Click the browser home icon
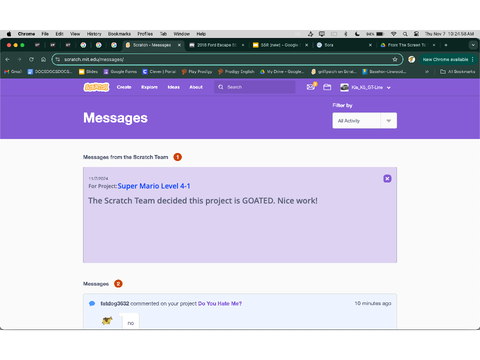Screen dimensions: 480x360 pyautogui.click(x=43, y=59)
